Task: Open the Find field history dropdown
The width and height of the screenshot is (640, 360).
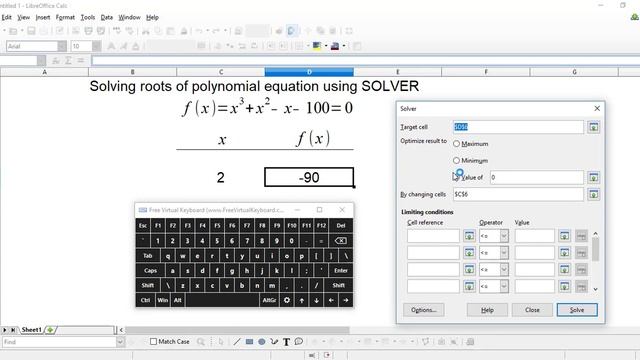Action: [x=120, y=342]
